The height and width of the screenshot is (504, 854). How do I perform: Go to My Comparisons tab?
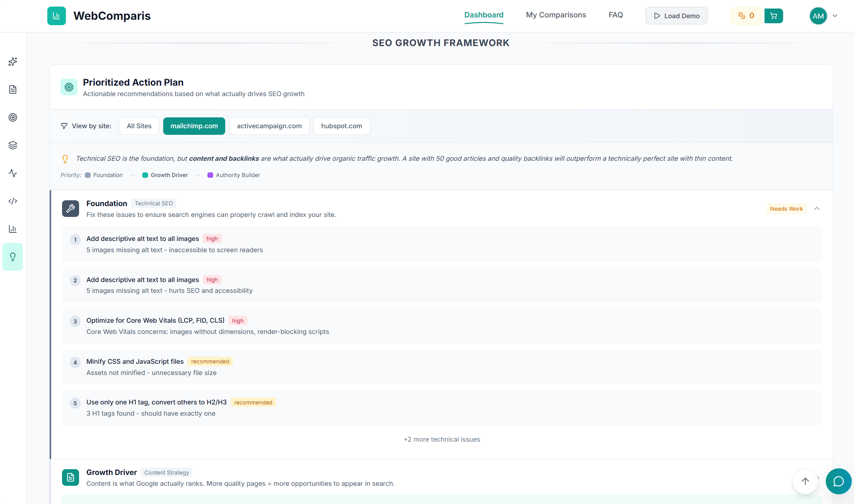[x=556, y=15]
